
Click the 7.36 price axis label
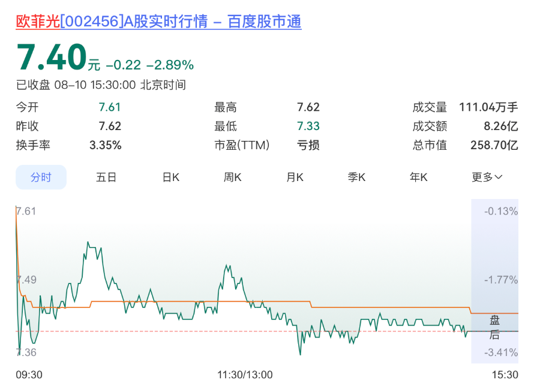[26, 352]
